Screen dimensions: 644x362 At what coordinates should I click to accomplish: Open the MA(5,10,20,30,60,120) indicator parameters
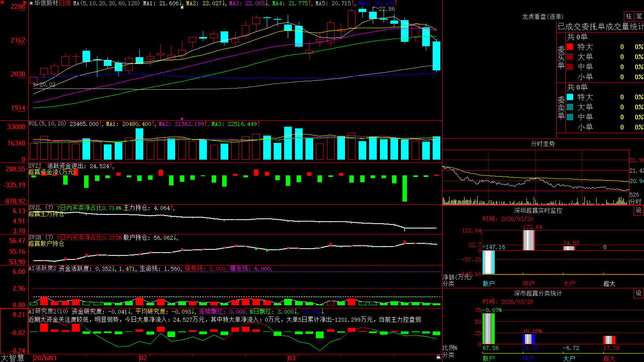point(106,3)
